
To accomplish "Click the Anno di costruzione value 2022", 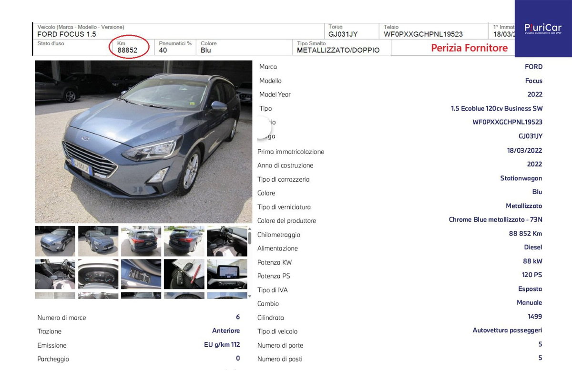I will coord(535,164).
